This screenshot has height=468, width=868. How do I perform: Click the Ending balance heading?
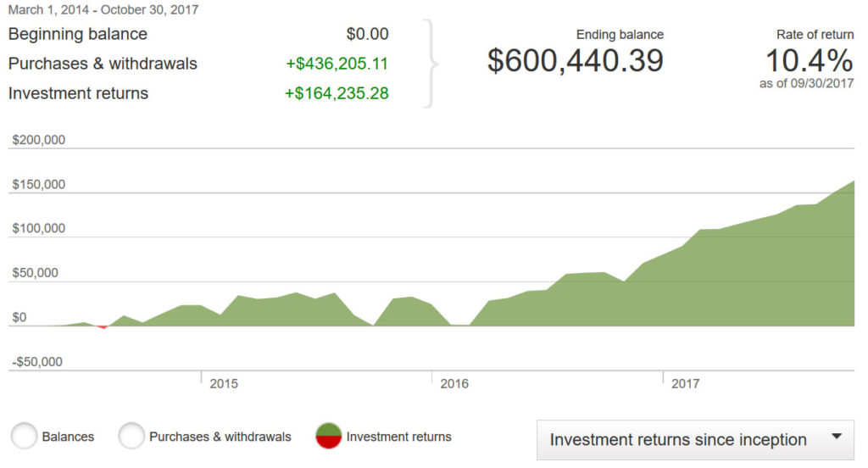[620, 35]
